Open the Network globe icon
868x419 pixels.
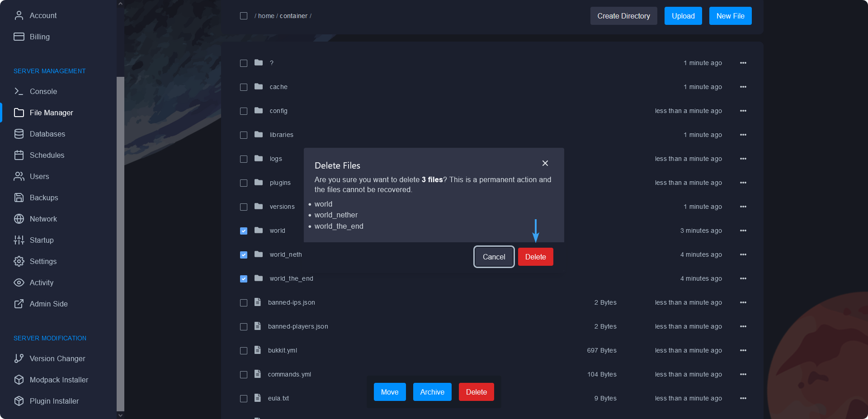(x=19, y=219)
